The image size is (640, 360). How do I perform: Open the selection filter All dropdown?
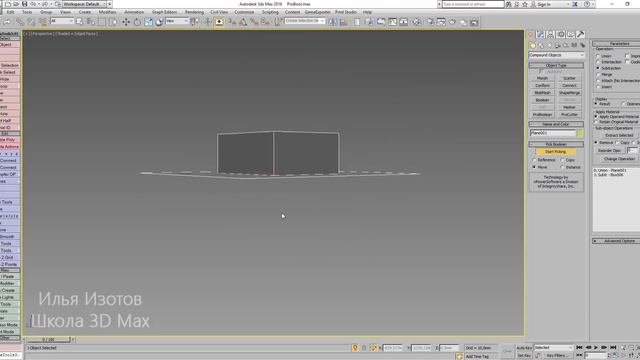[x=62, y=21]
